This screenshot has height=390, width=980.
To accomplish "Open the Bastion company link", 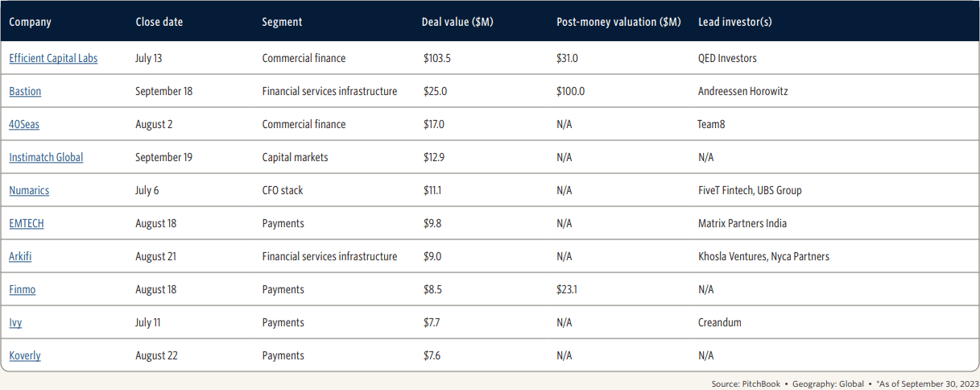I will pos(25,92).
